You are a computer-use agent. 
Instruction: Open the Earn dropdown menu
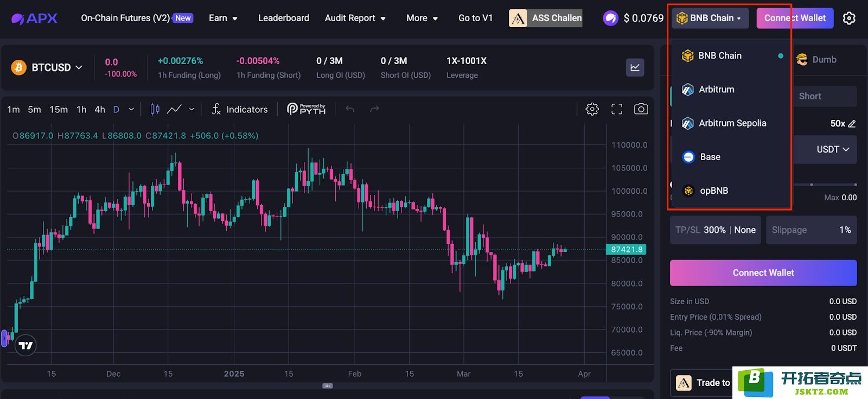223,18
